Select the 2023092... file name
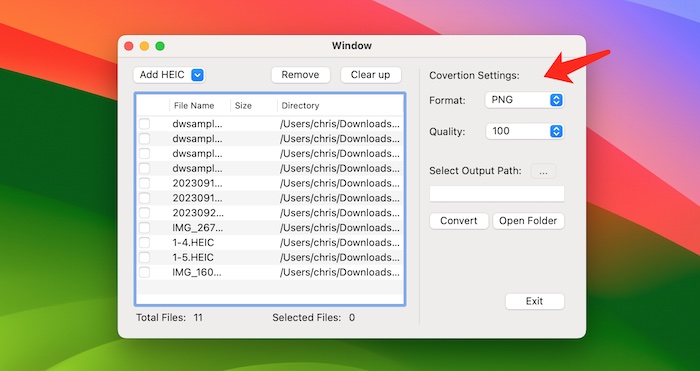 click(x=198, y=213)
